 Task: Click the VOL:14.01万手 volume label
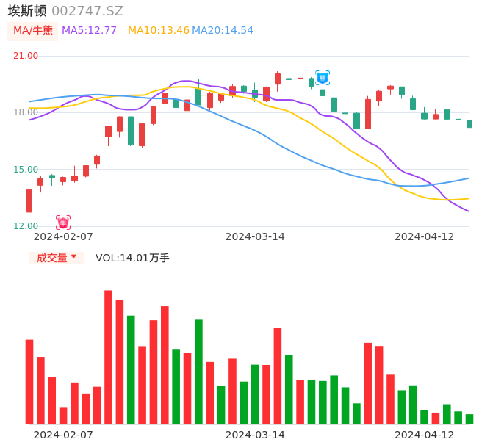[x=132, y=258]
